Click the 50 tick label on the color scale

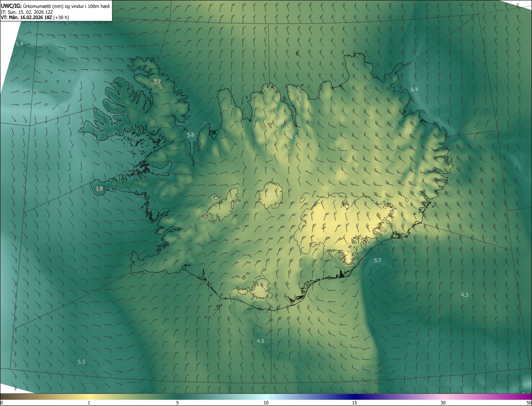[529, 403]
